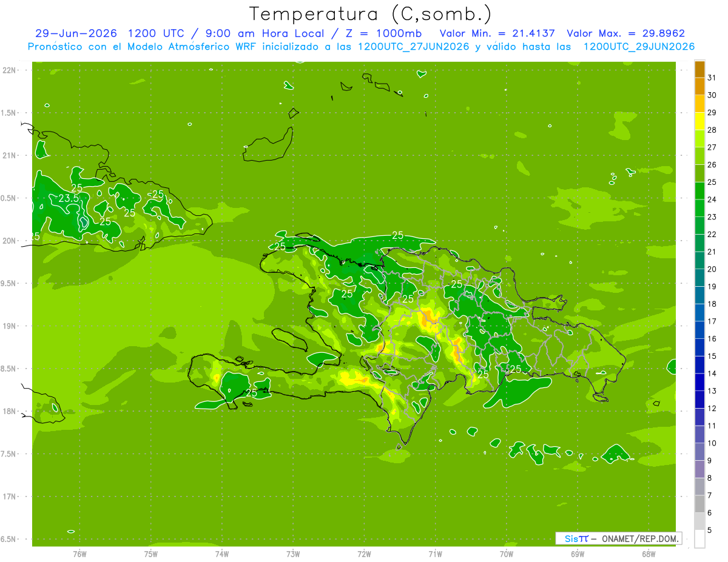Click the "70W" longitude axis label
This screenshot has height=562, width=728.
click(507, 554)
